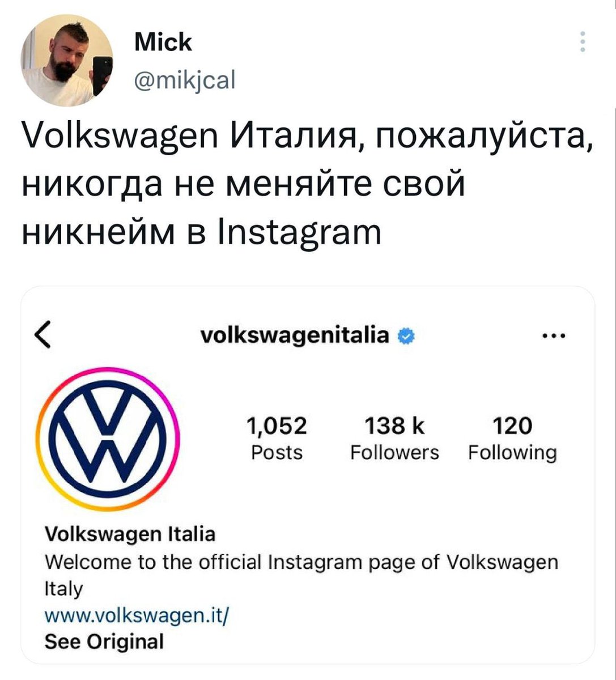The image size is (616, 680).
Task: Open the tweet's three-dot options menu
Action: pos(583,42)
